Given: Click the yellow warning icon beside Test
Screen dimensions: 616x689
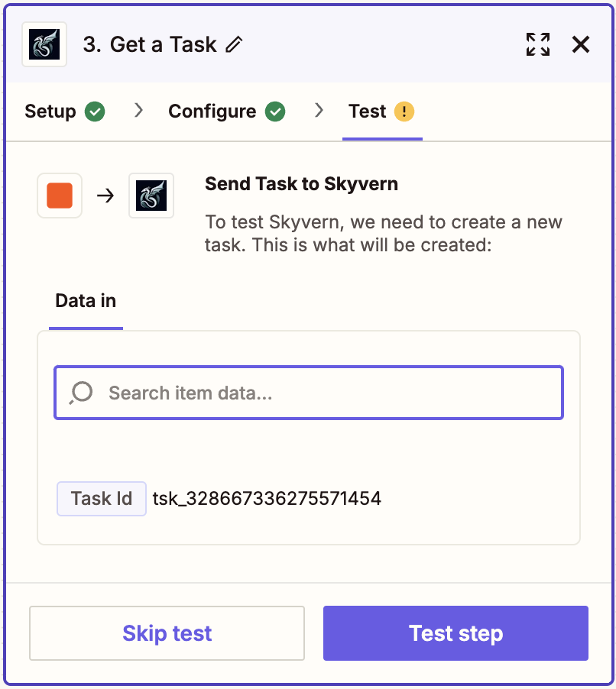Looking at the screenshot, I should (404, 112).
